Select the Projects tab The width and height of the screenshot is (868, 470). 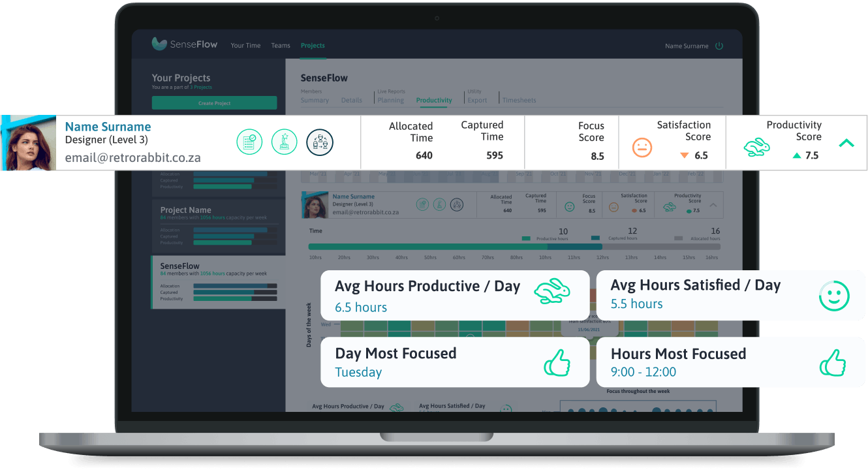click(x=313, y=46)
